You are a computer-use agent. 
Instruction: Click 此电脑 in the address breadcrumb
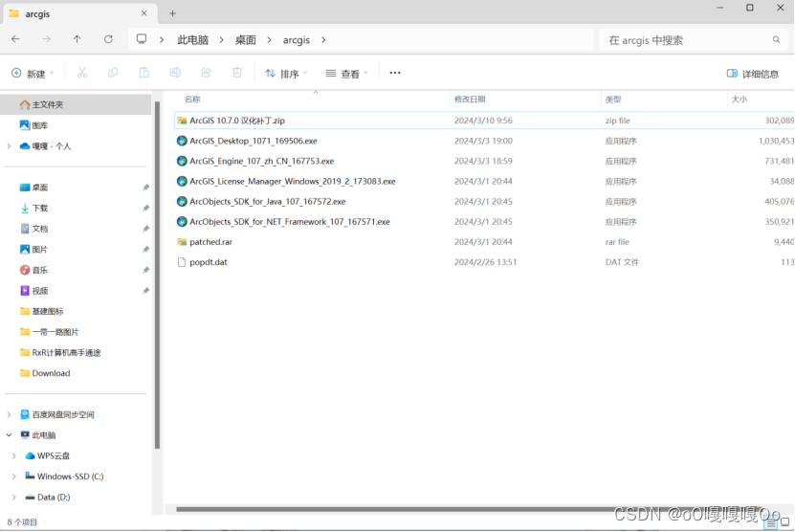192,40
